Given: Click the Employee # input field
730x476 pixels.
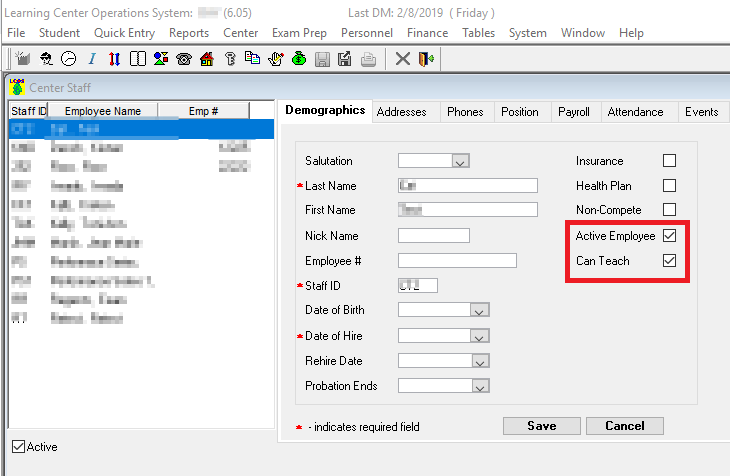Looking at the screenshot, I should 457,260.
